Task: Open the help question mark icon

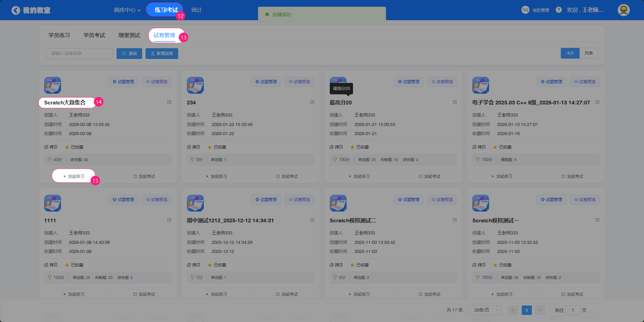Action: [558, 10]
